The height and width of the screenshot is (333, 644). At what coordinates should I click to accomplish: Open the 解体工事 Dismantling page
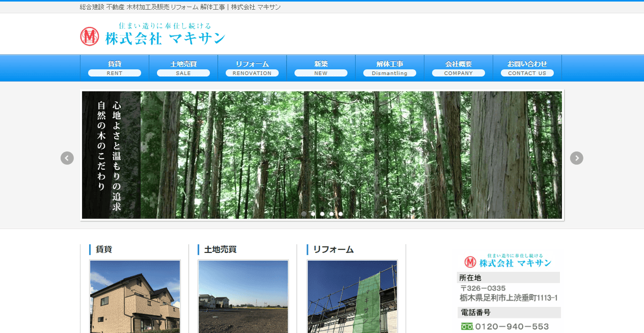point(389,67)
